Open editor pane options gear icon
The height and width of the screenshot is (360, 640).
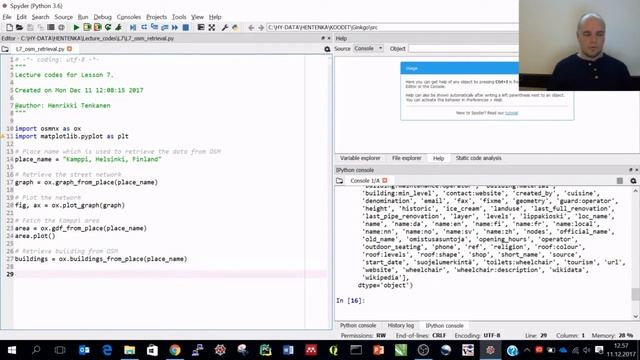pyautogui.click(x=327, y=49)
